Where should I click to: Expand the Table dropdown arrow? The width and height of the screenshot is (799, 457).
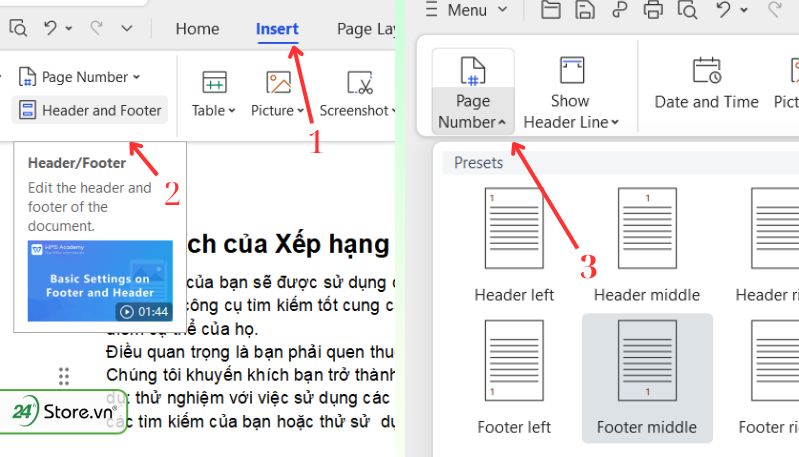232,111
